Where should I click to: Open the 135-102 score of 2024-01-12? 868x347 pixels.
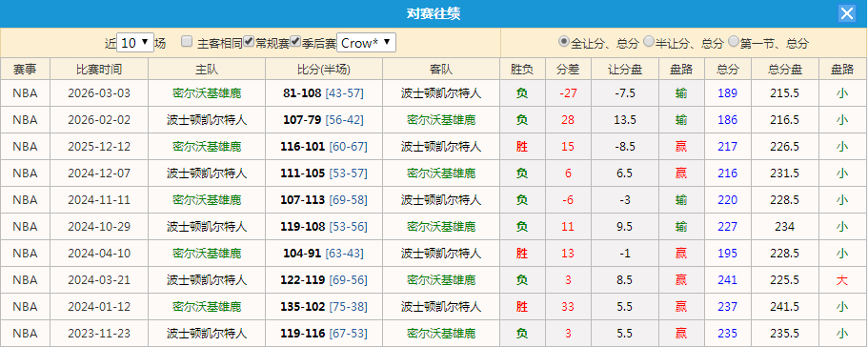pyautogui.click(x=302, y=307)
